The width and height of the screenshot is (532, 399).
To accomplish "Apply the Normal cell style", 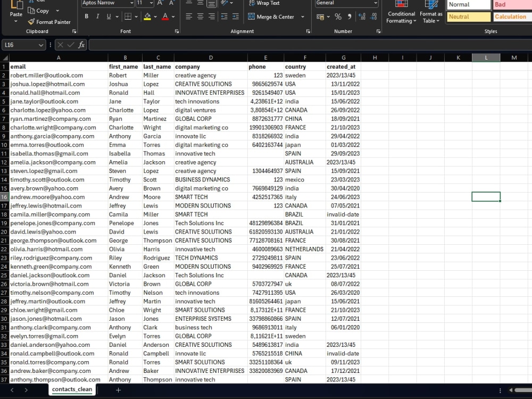I will click(469, 5).
